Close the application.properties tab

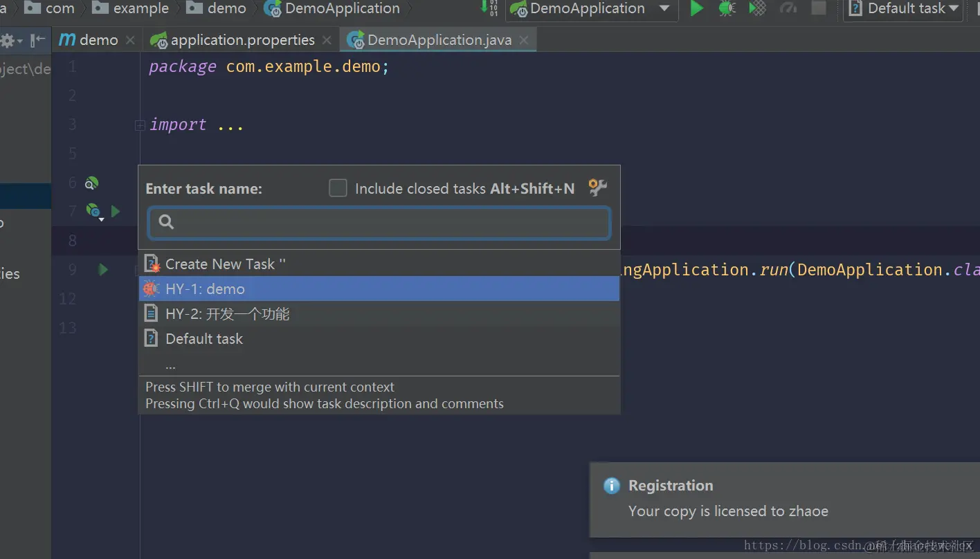[x=327, y=41]
